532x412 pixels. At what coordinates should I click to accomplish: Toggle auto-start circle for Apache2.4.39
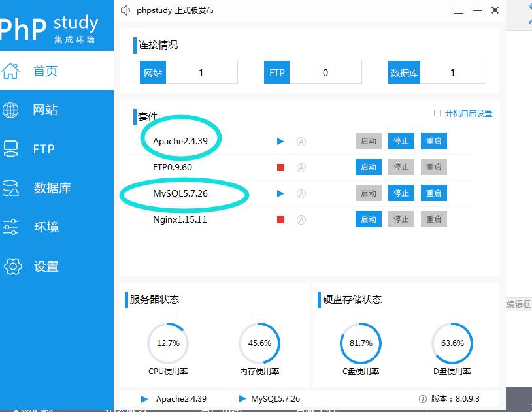pyautogui.click(x=301, y=141)
